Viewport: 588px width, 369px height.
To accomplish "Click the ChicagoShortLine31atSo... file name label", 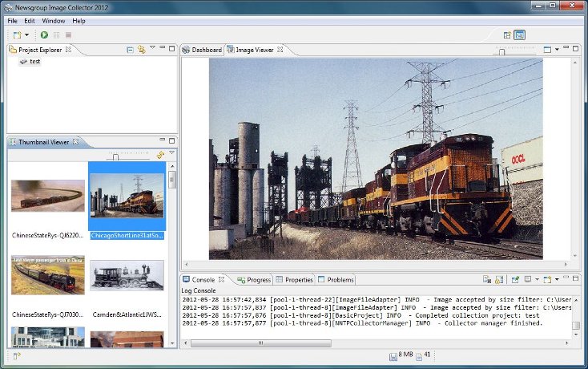I will 127,235.
